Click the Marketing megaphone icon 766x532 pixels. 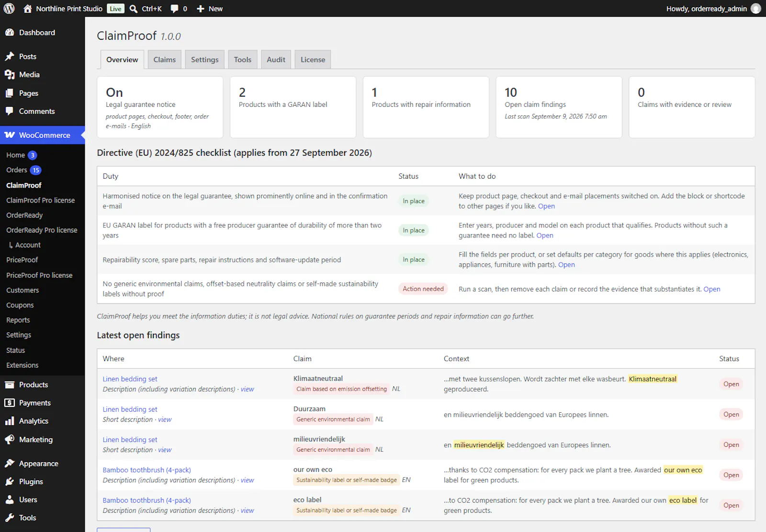pos(10,440)
